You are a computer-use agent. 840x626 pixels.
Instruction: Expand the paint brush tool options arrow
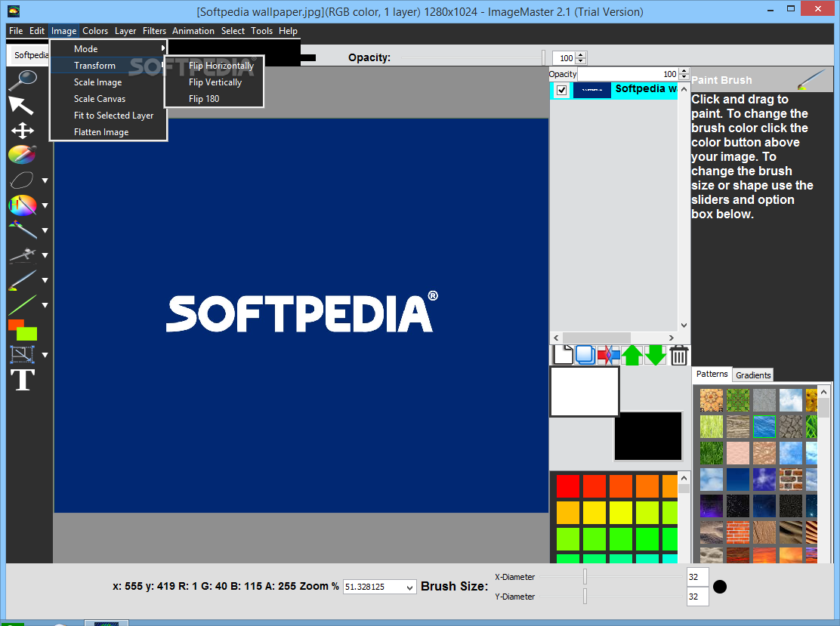45,280
